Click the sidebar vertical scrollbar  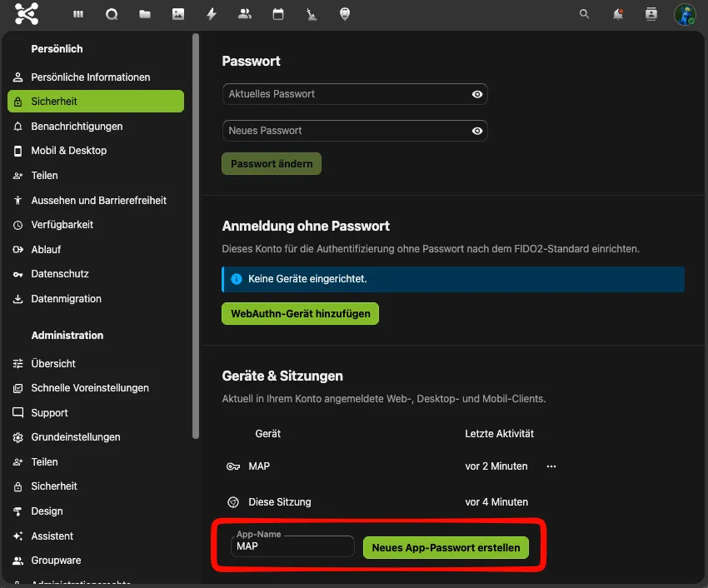coord(196,236)
